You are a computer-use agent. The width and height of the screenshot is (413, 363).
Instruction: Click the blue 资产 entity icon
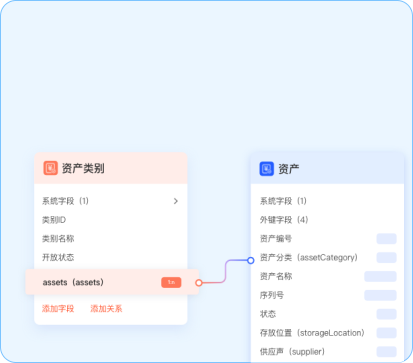pos(266,169)
